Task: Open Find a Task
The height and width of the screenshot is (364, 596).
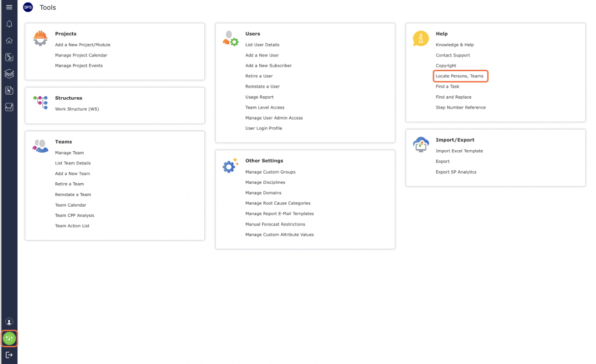Action: (447, 87)
